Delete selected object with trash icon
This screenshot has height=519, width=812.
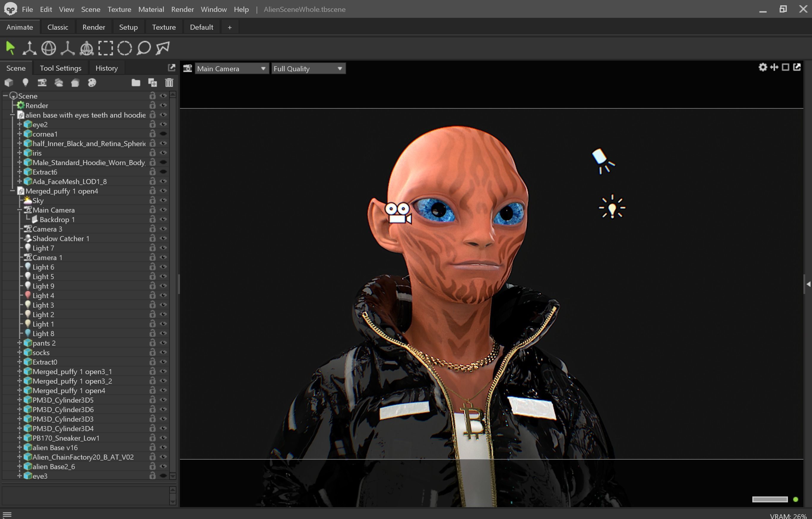point(169,83)
